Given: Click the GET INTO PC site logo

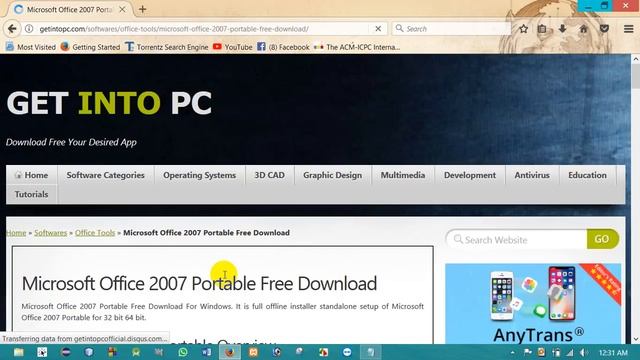Looking at the screenshot, I should point(109,103).
